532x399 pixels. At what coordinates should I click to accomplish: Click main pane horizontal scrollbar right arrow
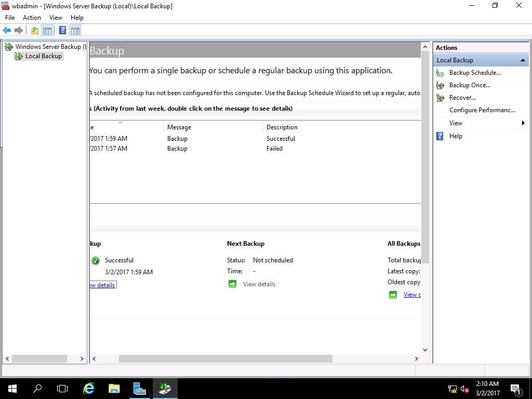click(417, 358)
